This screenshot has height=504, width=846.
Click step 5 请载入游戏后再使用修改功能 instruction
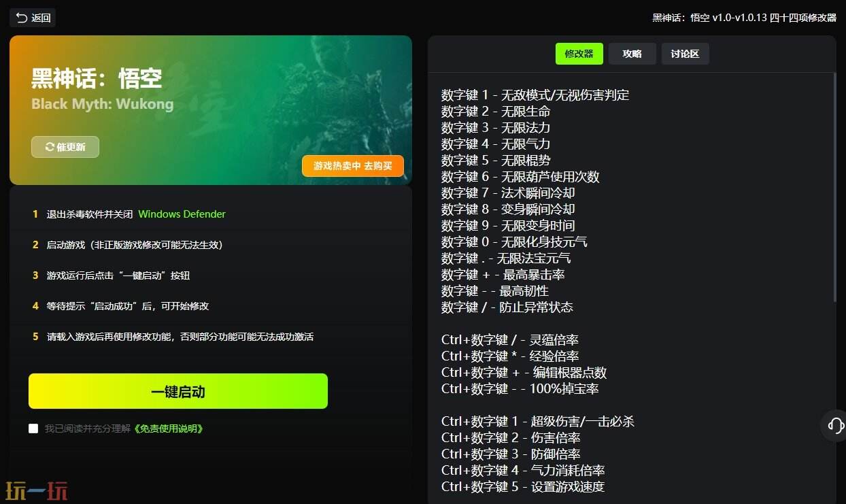(180, 337)
